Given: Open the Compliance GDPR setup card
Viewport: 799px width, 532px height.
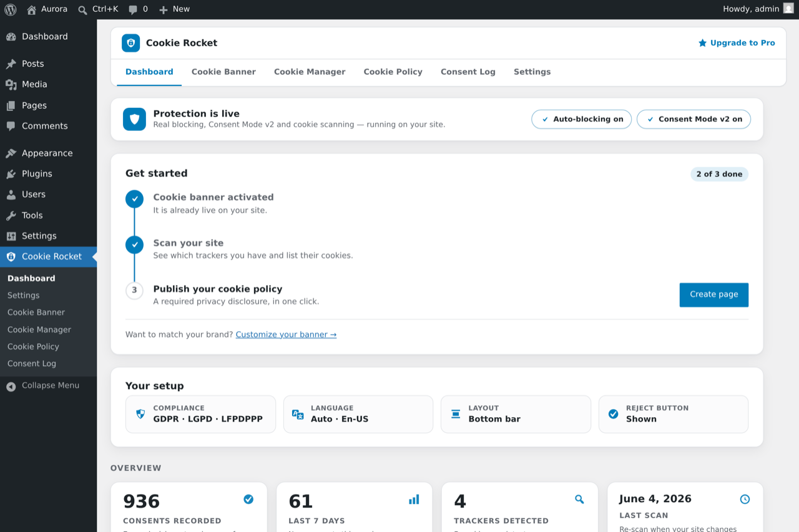Looking at the screenshot, I should point(200,414).
